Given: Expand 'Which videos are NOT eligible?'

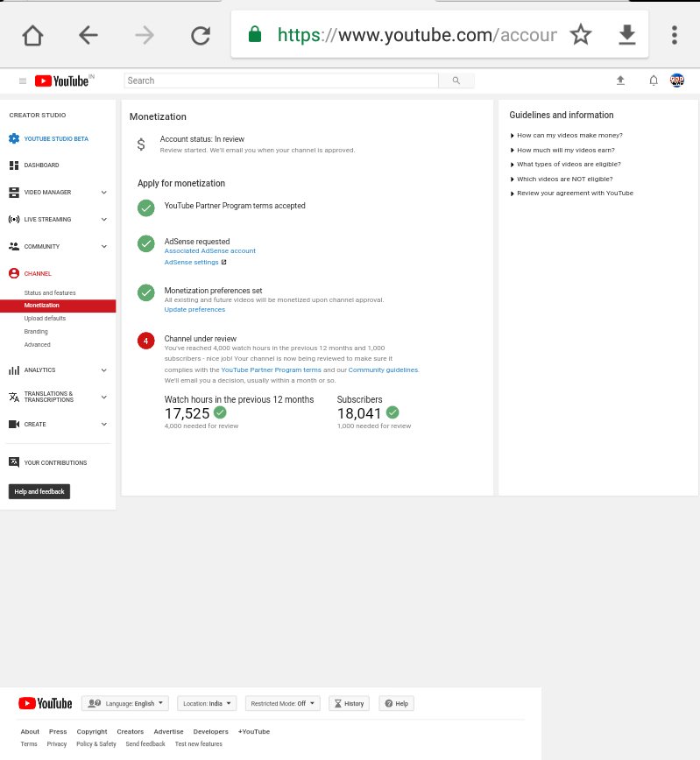Looking at the screenshot, I should coord(562,179).
